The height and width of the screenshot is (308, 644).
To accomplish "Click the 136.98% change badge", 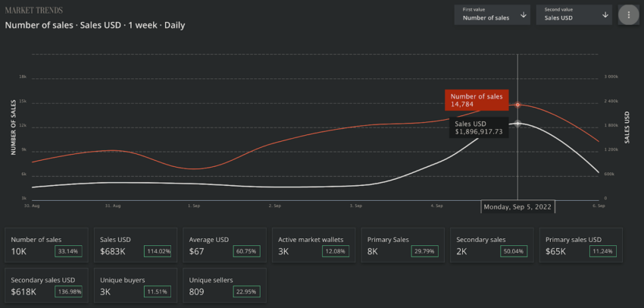I will 69,291.
